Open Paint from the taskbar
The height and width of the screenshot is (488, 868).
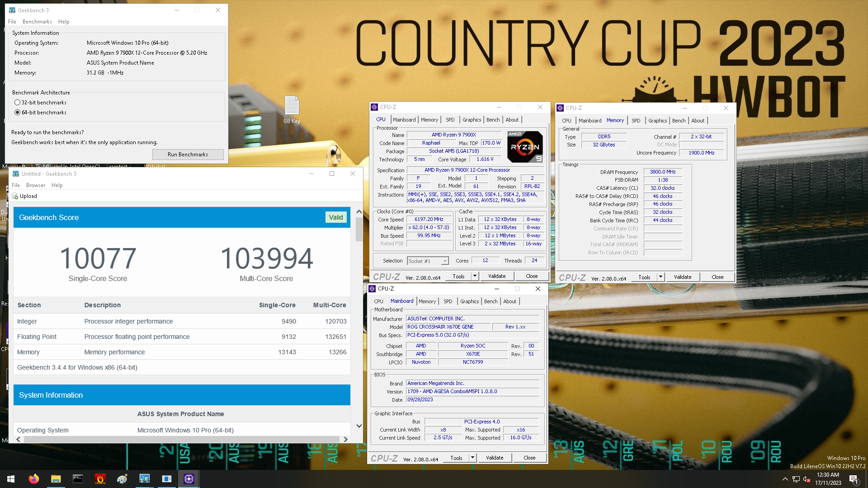pyautogui.click(x=122, y=479)
